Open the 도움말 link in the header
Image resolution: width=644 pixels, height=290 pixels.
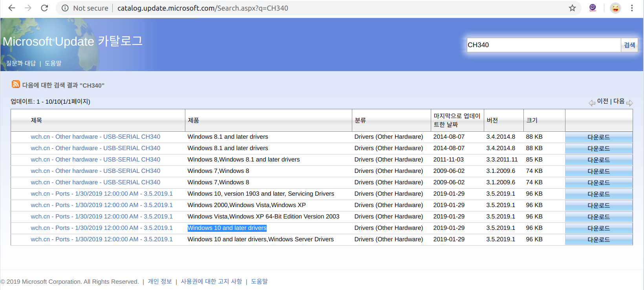[53, 63]
